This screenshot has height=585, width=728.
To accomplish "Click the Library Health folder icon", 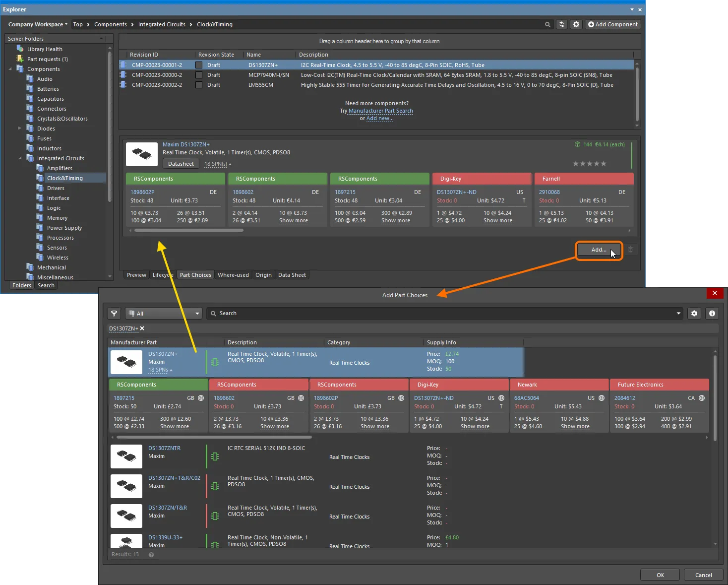I will click(20, 49).
